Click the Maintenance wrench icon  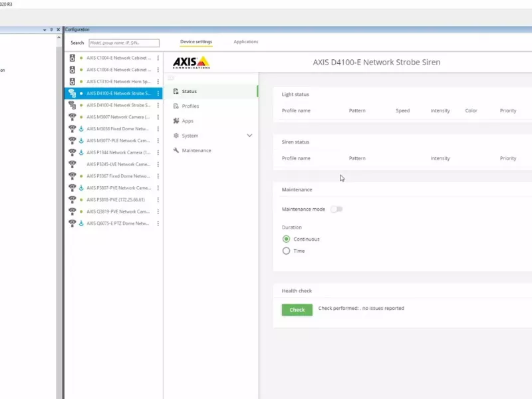[x=176, y=150]
